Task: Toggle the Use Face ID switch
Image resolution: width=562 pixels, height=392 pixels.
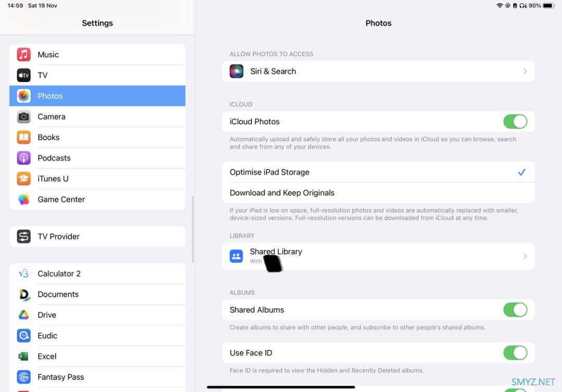Action: coord(515,353)
